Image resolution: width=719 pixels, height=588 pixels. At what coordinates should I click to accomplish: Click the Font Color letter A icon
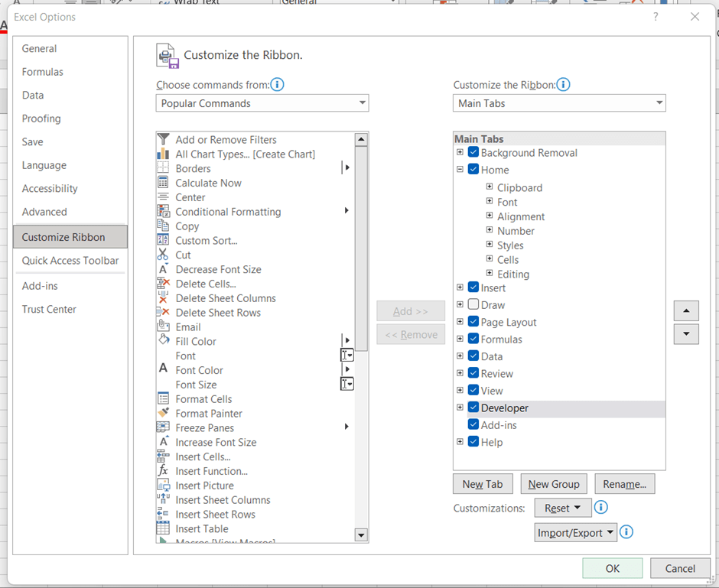163,368
